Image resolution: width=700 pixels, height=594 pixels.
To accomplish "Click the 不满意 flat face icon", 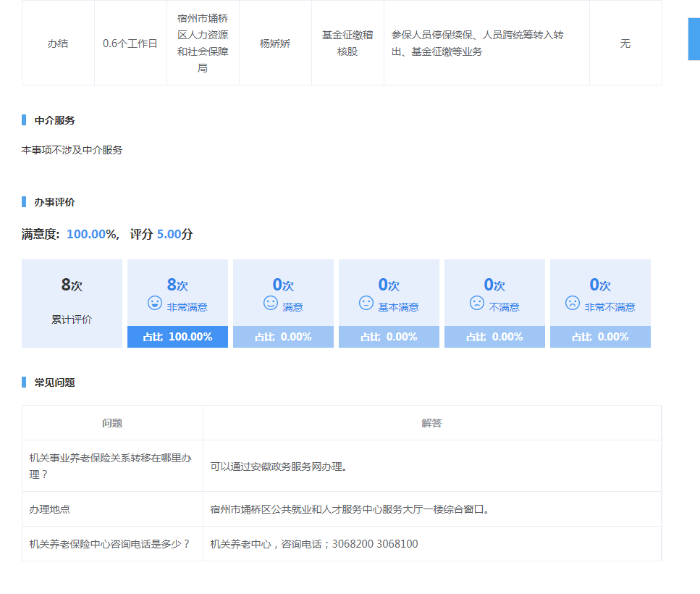I will [476, 304].
